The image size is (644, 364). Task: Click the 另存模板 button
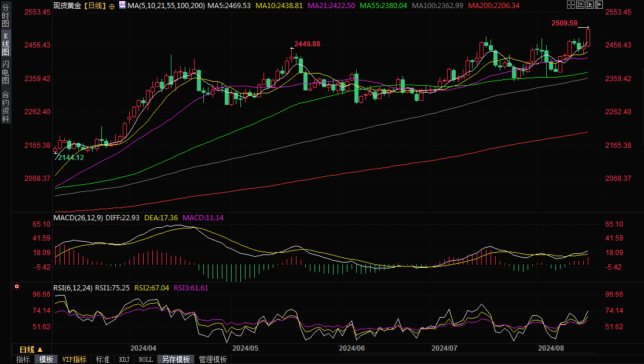(175, 359)
